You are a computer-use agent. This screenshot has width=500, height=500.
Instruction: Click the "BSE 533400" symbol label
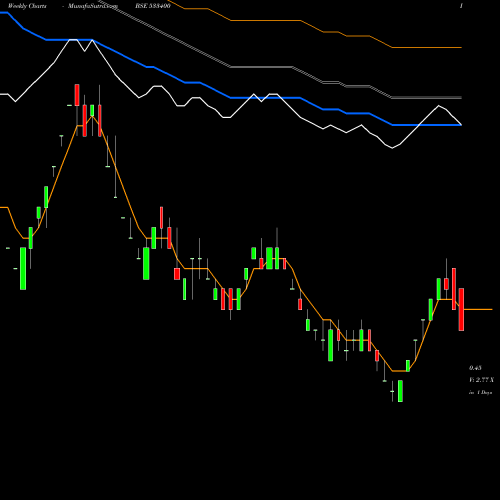coord(153,6)
